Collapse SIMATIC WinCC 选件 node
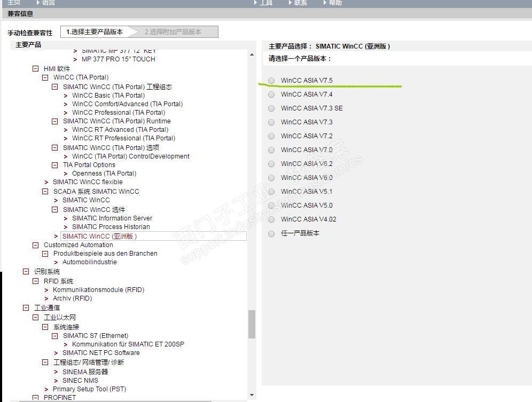Image resolution: width=532 pixels, height=402 pixels. 54,210
